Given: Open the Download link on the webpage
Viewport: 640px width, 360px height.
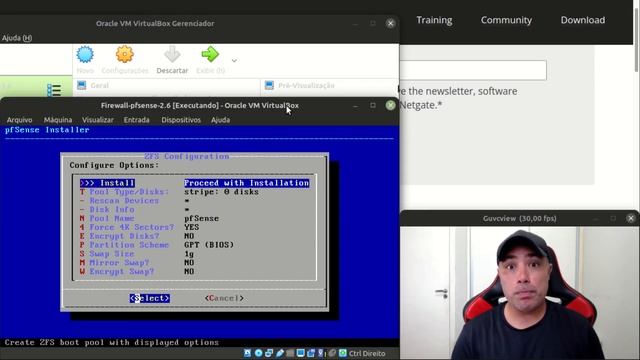Looking at the screenshot, I should 583,20.
